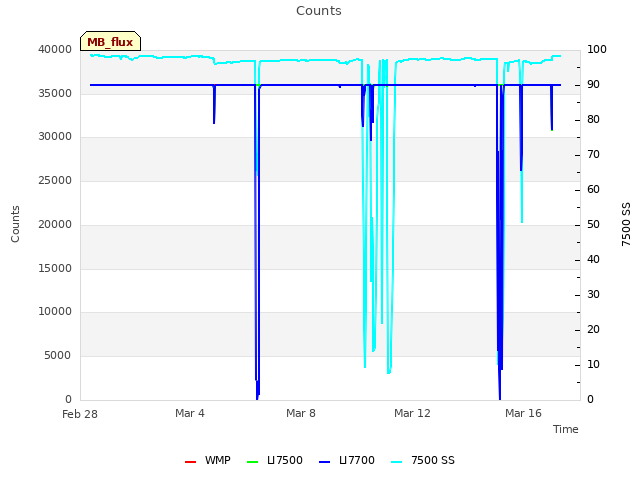Image resolution: width=640 pixels, height=480 pixels.
Task: Click the Mar 8 date tick label
Action: coord(301,413)
